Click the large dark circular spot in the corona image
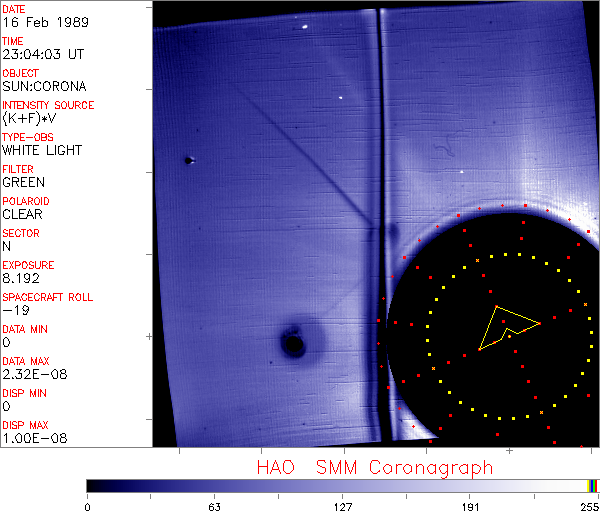The width and height of the screenshot is (600, 512). tap(293, 345)
